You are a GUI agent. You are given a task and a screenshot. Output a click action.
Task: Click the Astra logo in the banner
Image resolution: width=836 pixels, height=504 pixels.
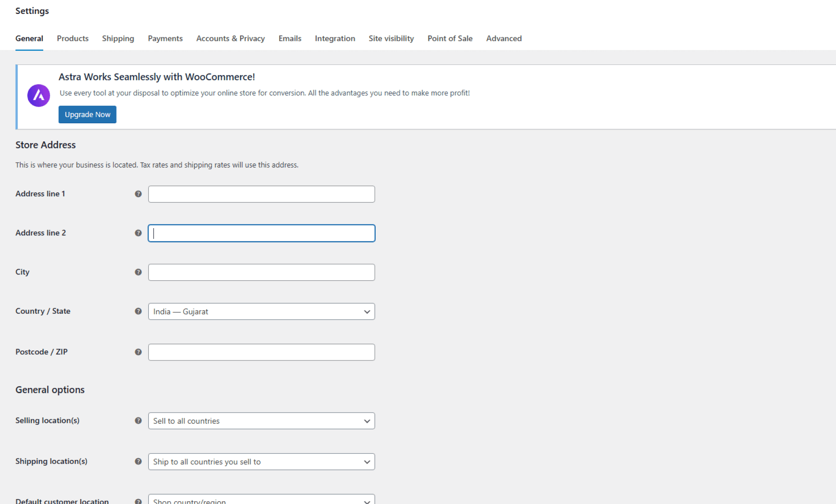(x=38, y=95)
